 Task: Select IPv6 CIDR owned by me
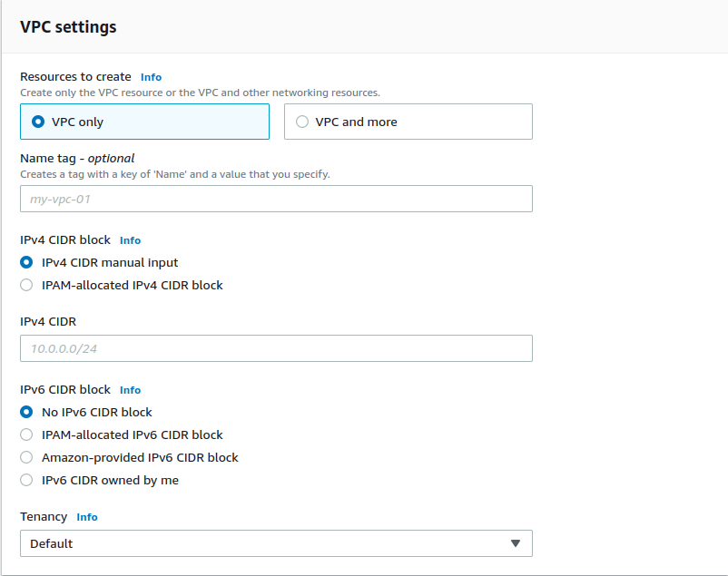pyautogui.click(x=26, y=480)
